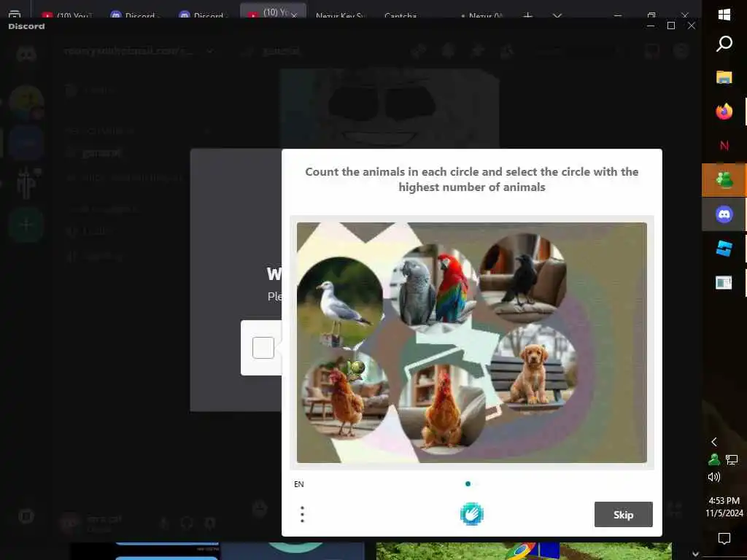
Task: Open the Windows notification center
Action: (x=724, y=539)
